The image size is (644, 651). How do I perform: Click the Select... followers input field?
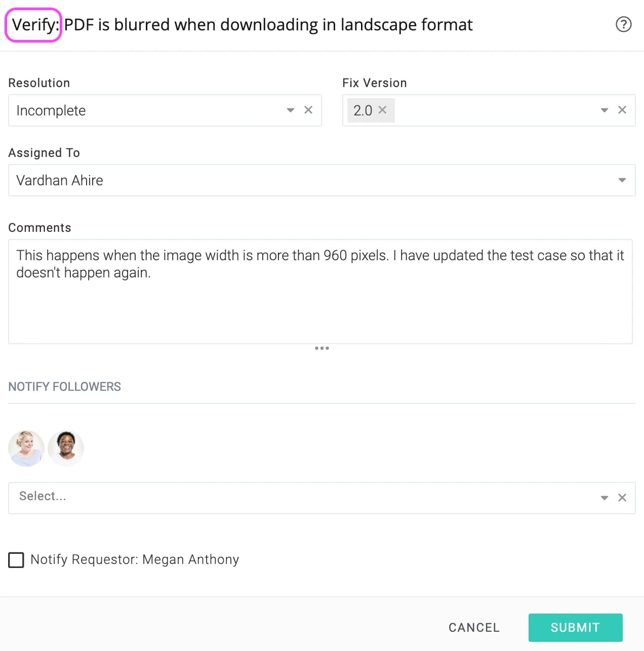[x=304, y=498]
